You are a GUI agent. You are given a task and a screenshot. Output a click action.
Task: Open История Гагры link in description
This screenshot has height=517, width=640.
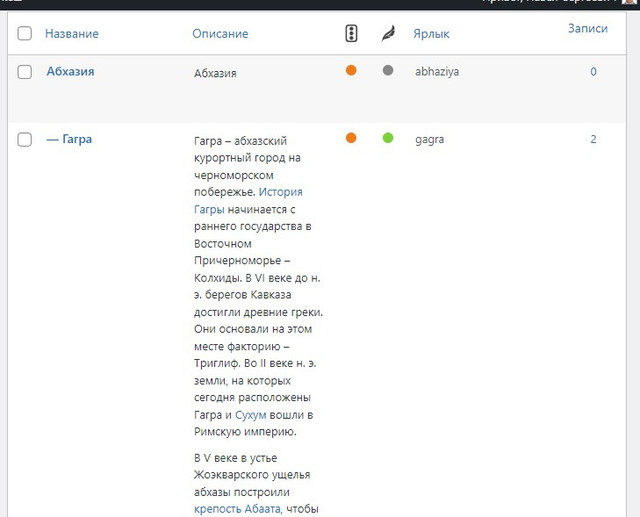click(x=248, y=200)
